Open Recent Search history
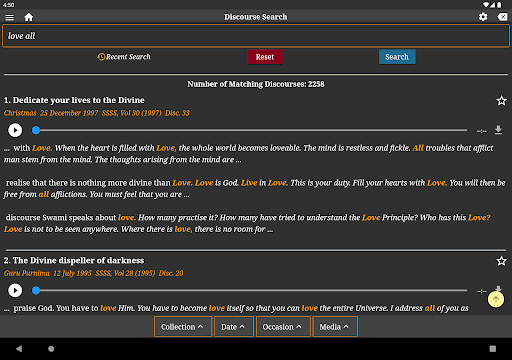The height and width of the screenshot is (360, 512). click(124, 57)
